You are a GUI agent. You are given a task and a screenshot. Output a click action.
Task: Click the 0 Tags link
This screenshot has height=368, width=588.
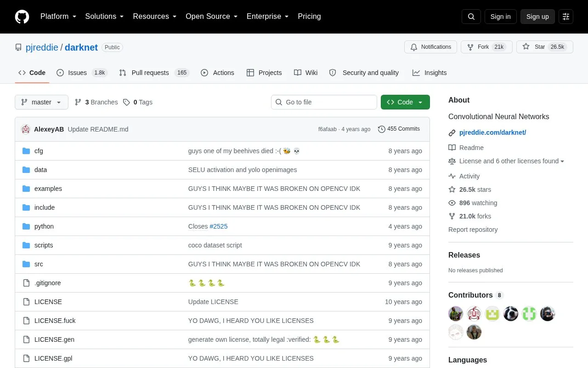(138, 102)
